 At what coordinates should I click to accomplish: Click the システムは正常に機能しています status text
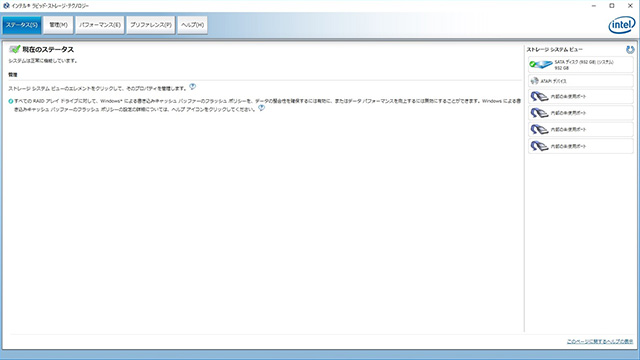[x=43, y=61]
